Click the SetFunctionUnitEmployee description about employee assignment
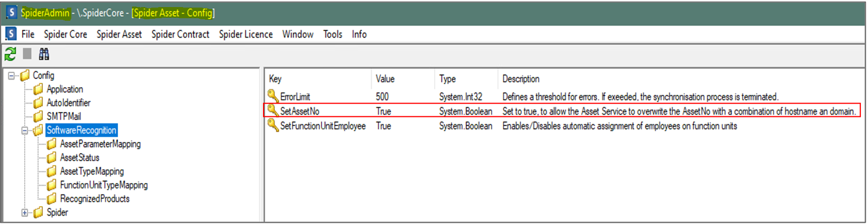The image size is (868, 224). pyautogui.click(x=619, y=126)
